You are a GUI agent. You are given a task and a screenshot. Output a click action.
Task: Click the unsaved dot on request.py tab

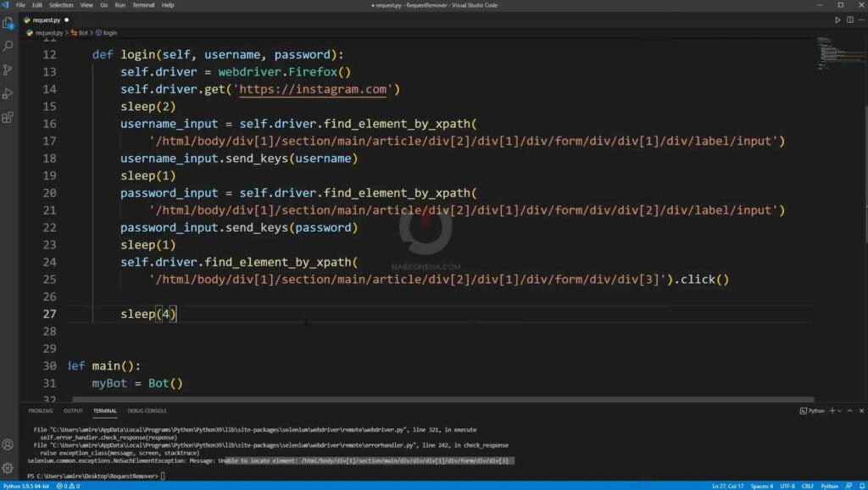coord(66,20)
